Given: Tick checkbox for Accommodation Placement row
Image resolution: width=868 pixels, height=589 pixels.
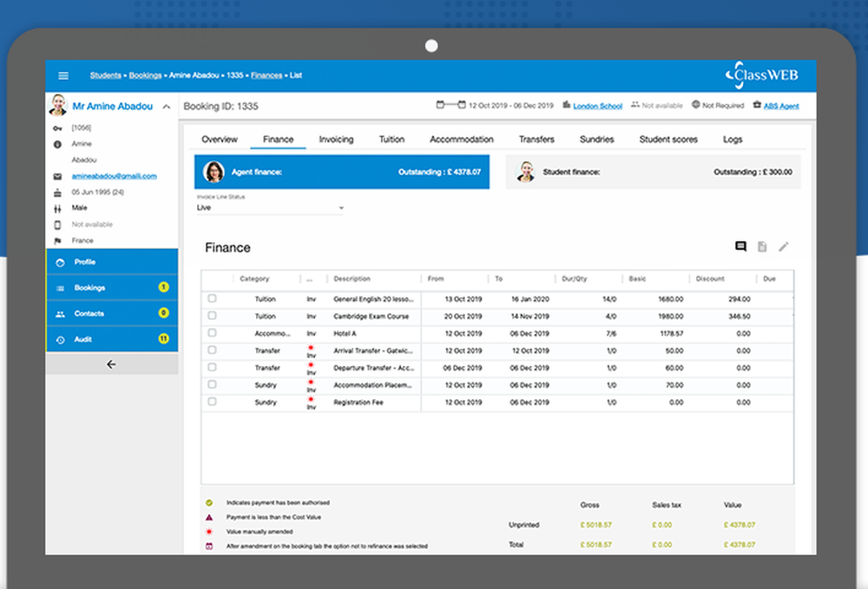Looking at the screenshot, I should [x=212, y=384].
